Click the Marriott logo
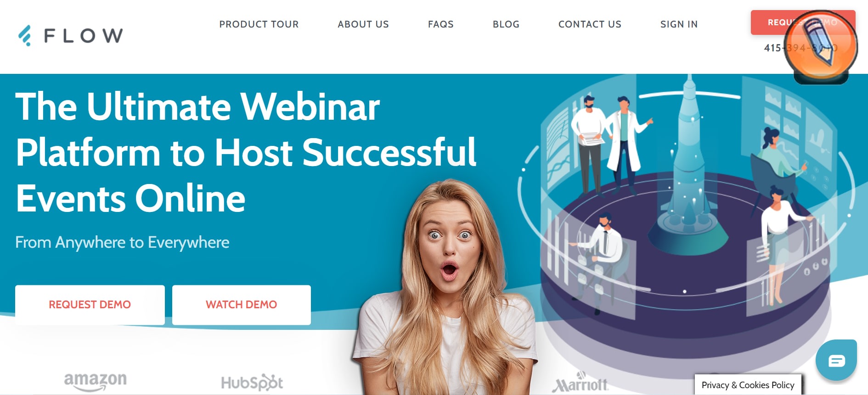 [581, 383]
